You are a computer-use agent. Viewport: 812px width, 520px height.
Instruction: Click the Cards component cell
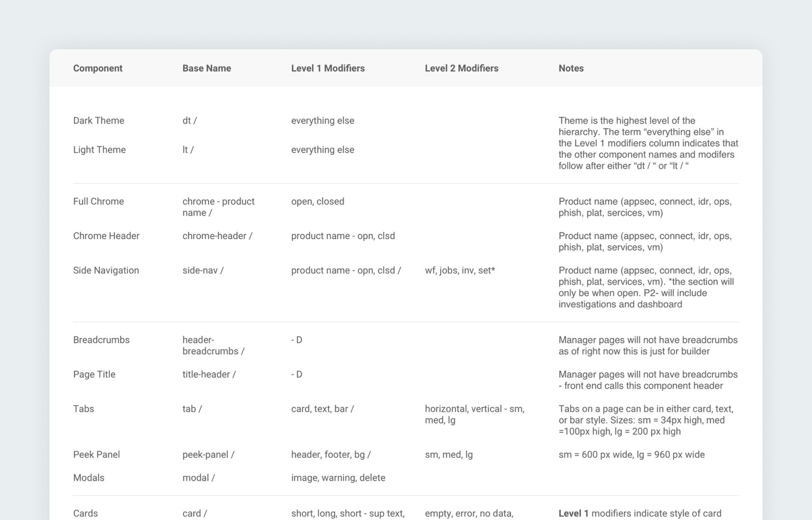[85, 513]
